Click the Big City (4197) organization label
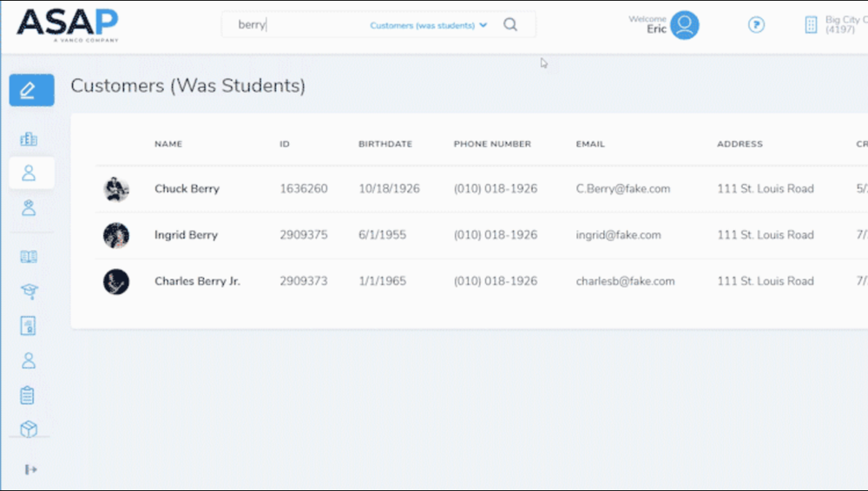 click(x=846, y=24)
